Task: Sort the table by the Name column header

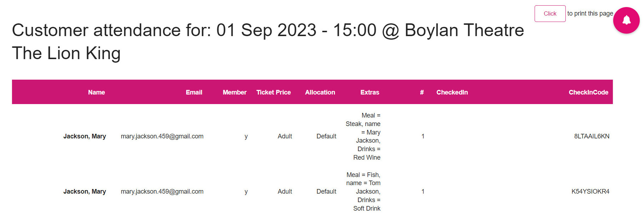Action: [x=96, y=92]
